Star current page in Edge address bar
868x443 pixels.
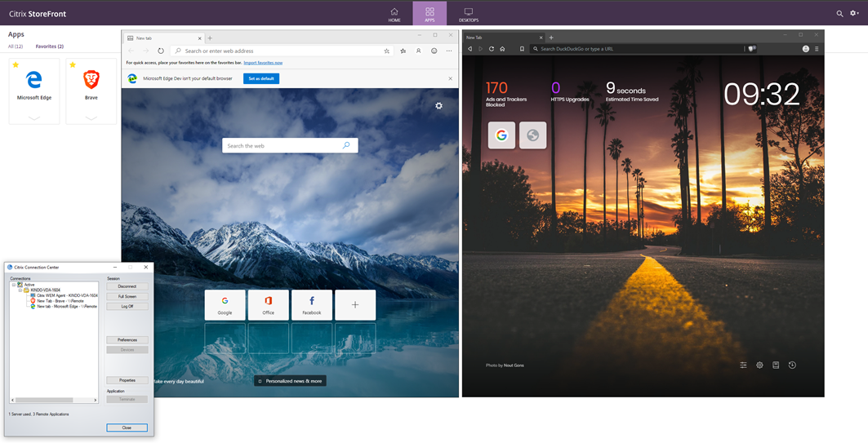point(386,51)
